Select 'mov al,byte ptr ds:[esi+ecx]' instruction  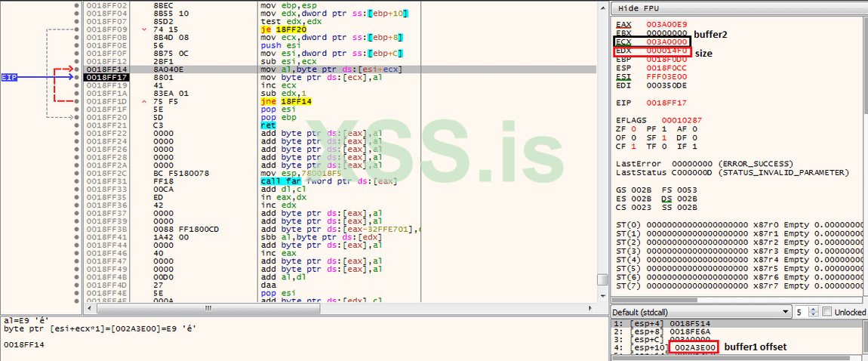(x=331, y=69)
